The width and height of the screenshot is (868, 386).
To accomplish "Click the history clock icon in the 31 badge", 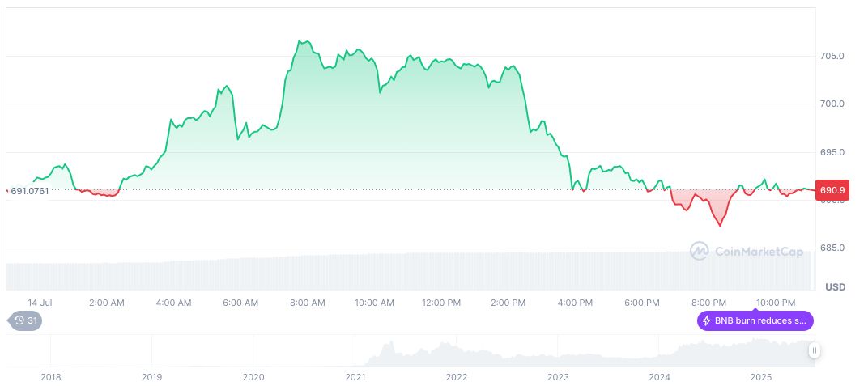I will [x=19, y=320].
